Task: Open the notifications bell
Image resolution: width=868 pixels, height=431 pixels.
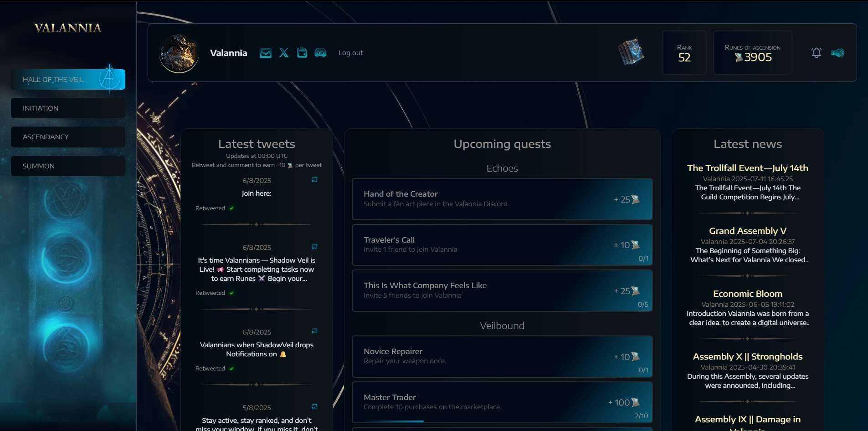Action: coord(817,53)
